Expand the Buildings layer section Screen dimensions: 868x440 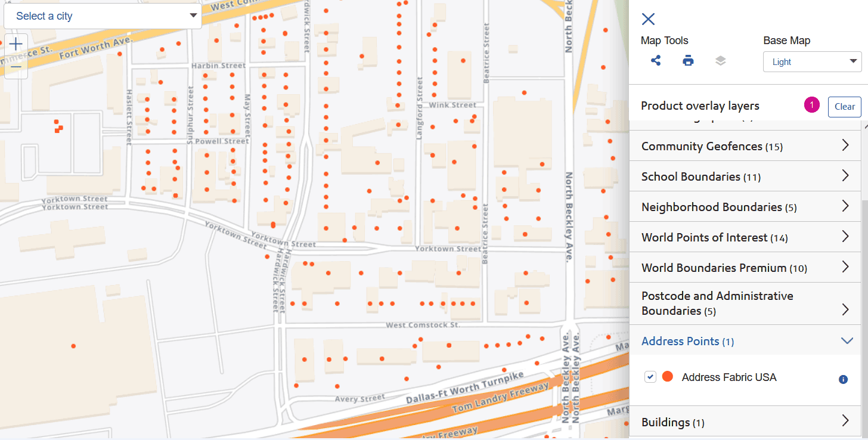click(845, 422)
